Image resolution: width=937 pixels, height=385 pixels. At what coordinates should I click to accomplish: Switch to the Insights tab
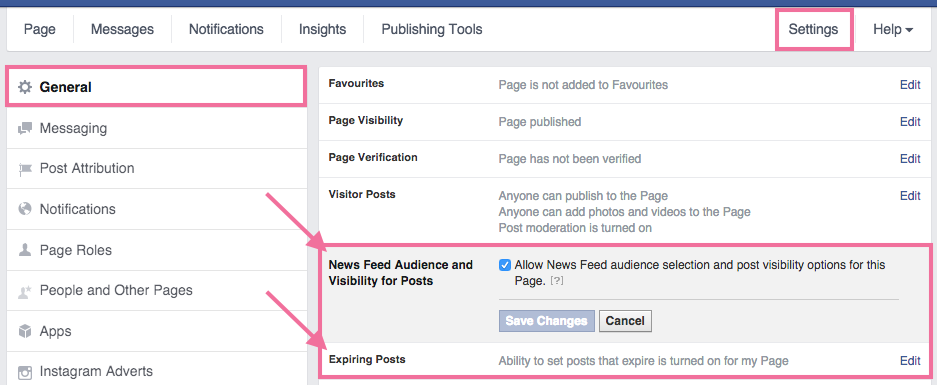[x=322, y=29]
